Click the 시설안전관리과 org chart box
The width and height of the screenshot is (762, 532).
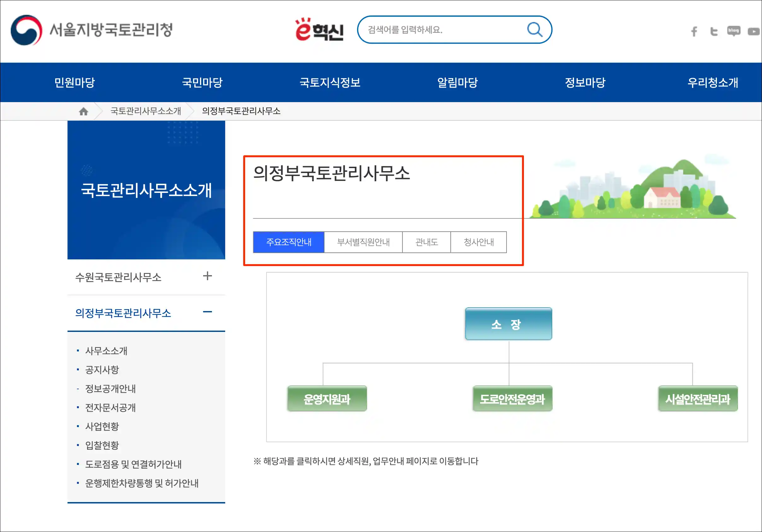click(x=698, y=399)
